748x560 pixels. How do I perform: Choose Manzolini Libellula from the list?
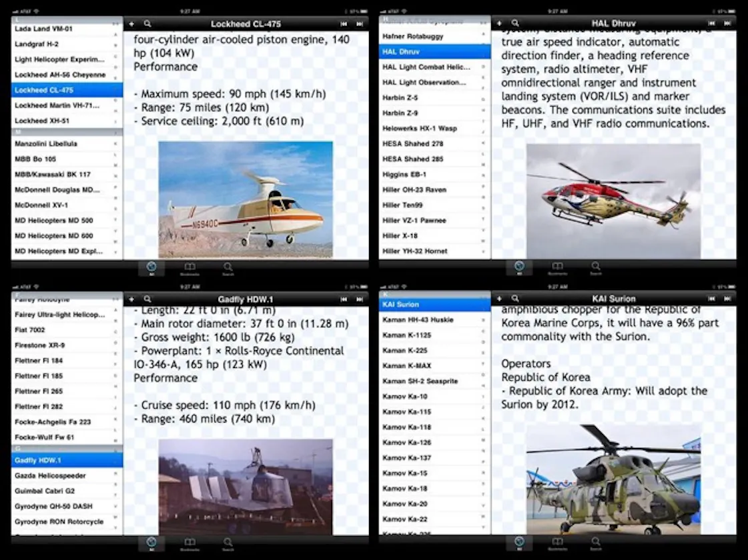click(67, 143)
